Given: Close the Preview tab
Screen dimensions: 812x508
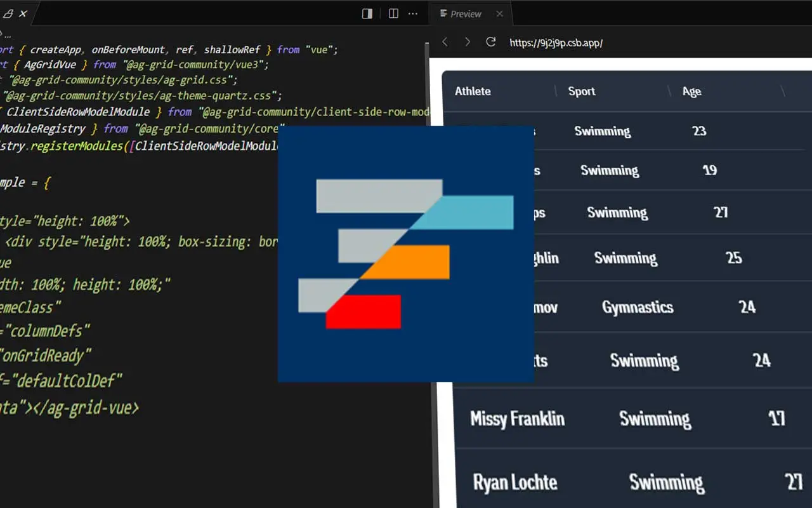Looking at the screenshot, I should [499, 13].
